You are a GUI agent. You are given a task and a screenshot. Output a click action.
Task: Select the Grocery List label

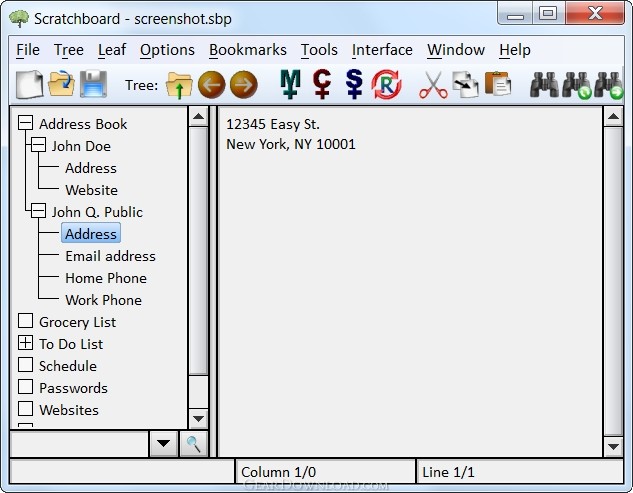click(77, 322)
